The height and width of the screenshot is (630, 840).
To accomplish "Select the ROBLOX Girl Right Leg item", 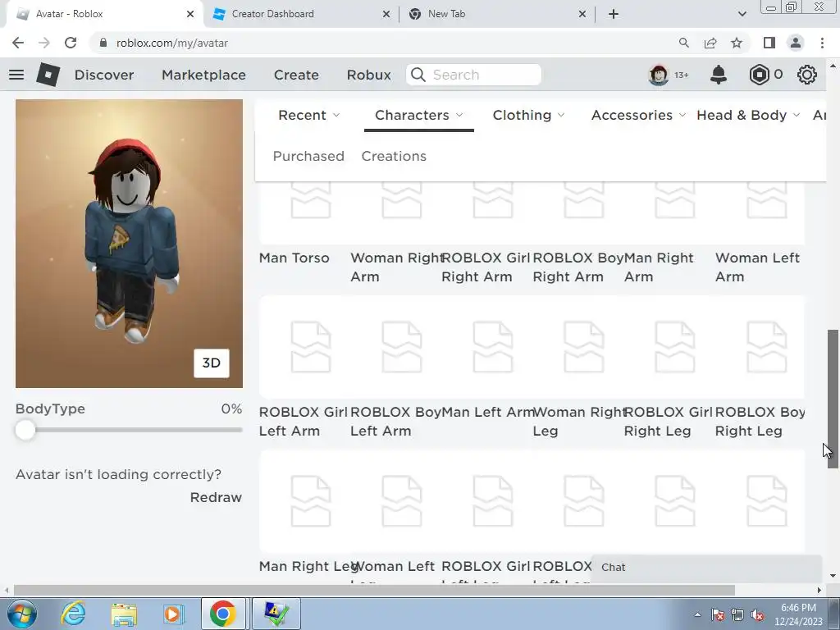I will [x=669, y=370].
